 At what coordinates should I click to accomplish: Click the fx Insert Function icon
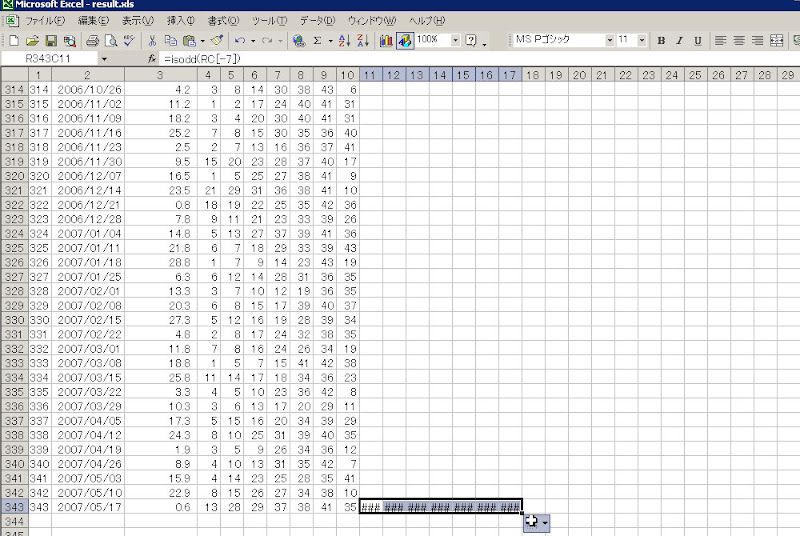152,59
